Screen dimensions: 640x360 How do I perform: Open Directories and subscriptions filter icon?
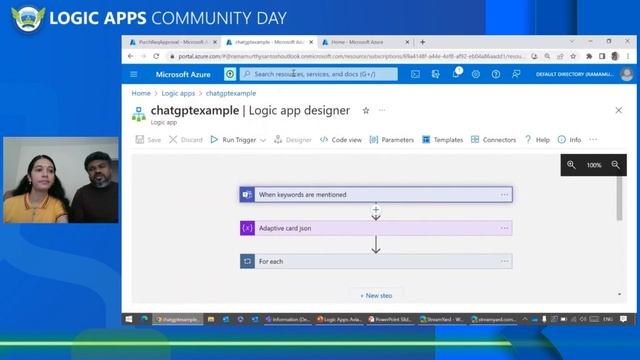pos(436,74)
